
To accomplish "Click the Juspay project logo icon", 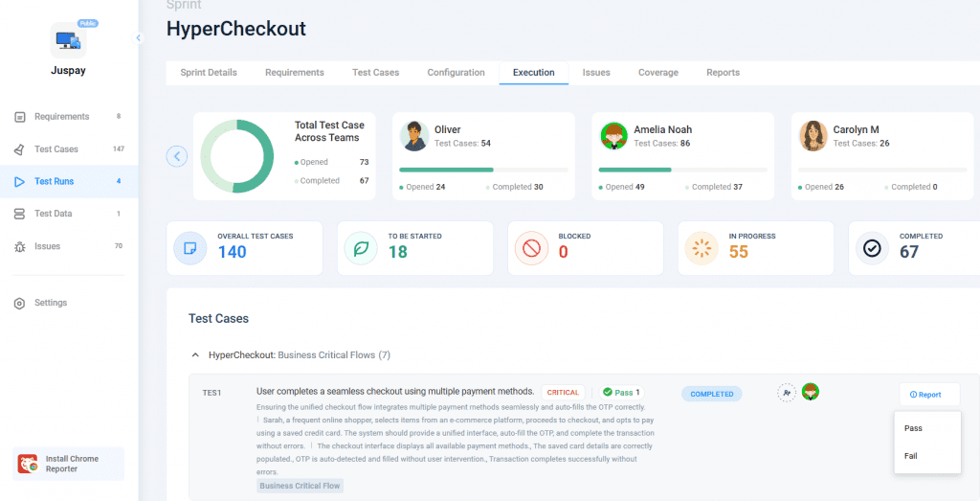I will click(68, 40).
